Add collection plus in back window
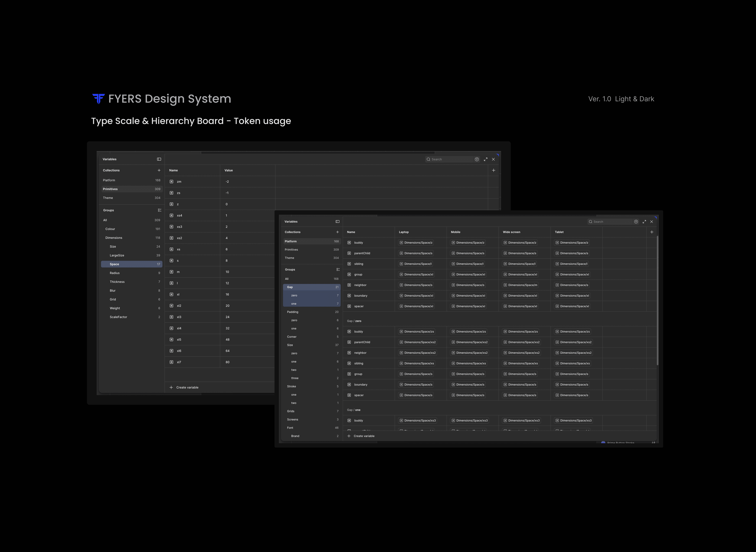Image resolution: width=756 pixels, height=552 pixels. click(159, 170)
